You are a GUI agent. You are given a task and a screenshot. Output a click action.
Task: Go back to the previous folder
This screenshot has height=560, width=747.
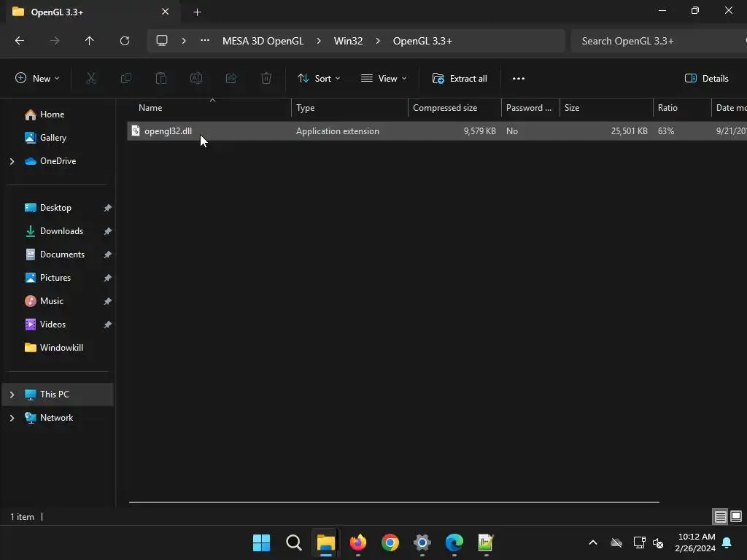[20, 41]
